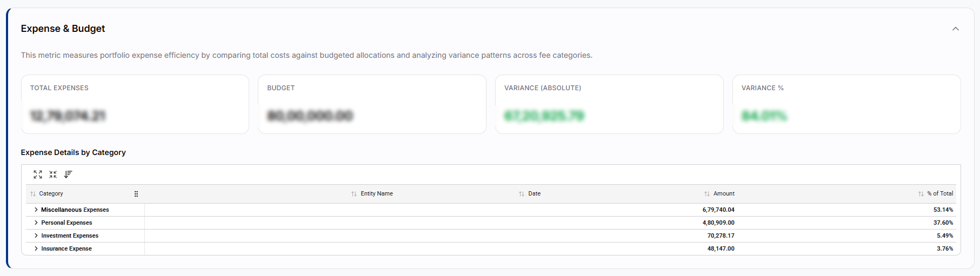Expand the Personal Expenses row
Viewport: 980px width, 276px height.
[x=36, y=223]
